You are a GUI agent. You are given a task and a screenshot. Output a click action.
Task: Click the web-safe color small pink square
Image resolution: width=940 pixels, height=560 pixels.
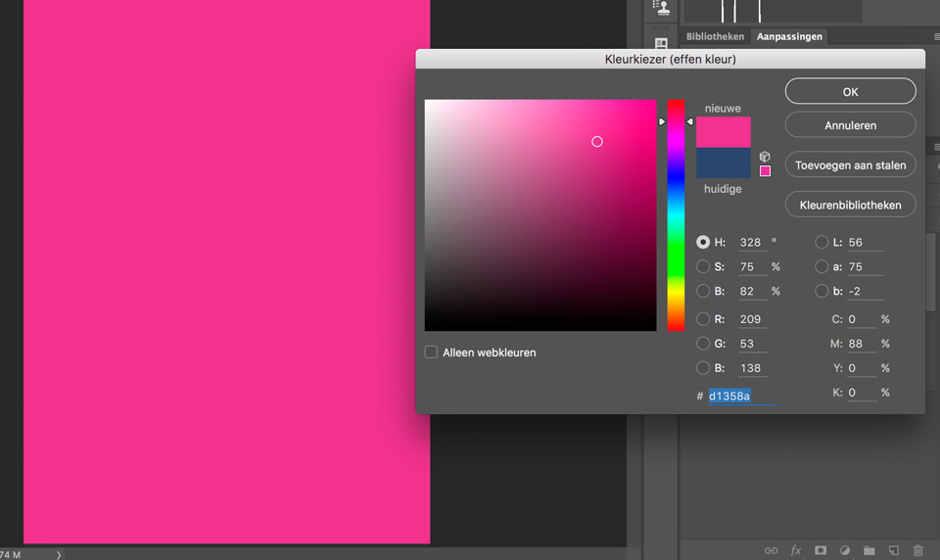765,171
